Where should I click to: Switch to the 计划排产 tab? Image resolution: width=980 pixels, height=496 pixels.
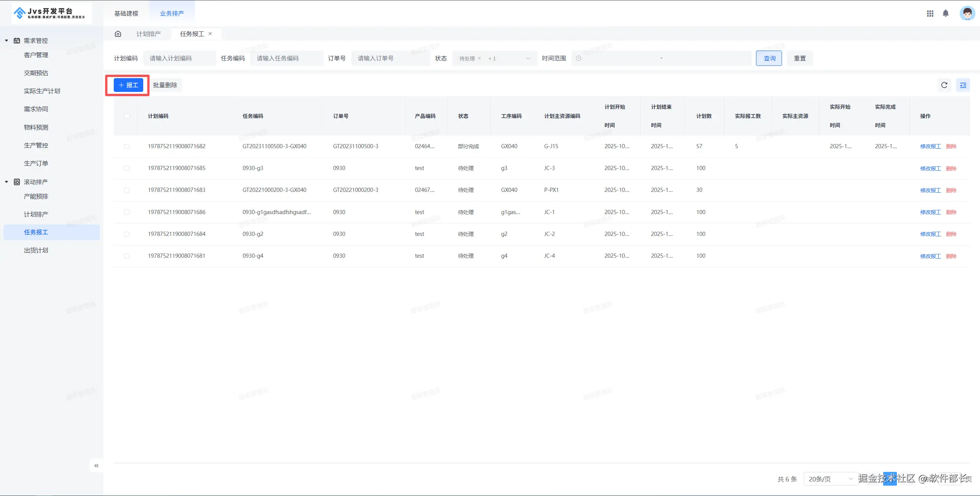coord(149,34)
